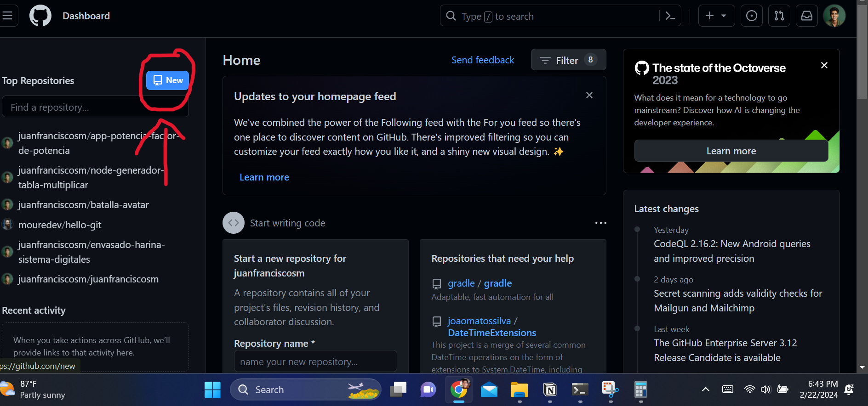868x406 pixels.
Task: Open the Windows Start menu
Action: pos(212,390)
